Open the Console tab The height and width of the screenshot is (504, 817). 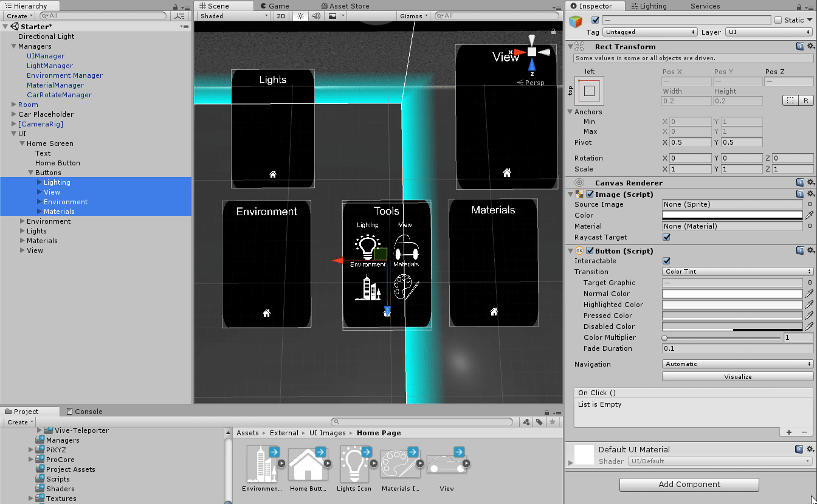click(84, 412)
